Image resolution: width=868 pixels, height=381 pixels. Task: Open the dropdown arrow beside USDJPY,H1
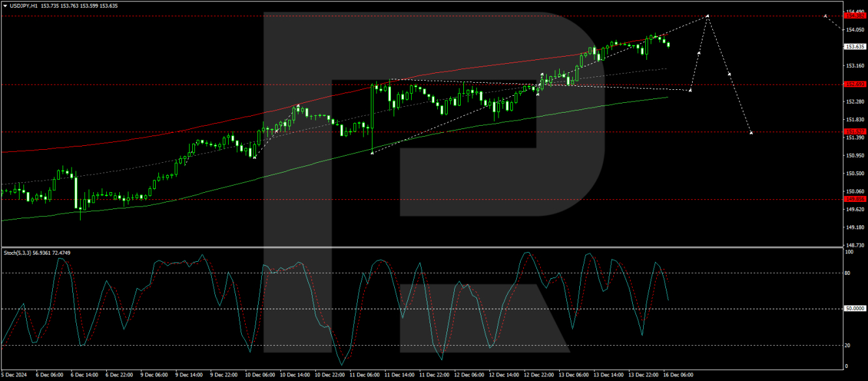point(5,5)
